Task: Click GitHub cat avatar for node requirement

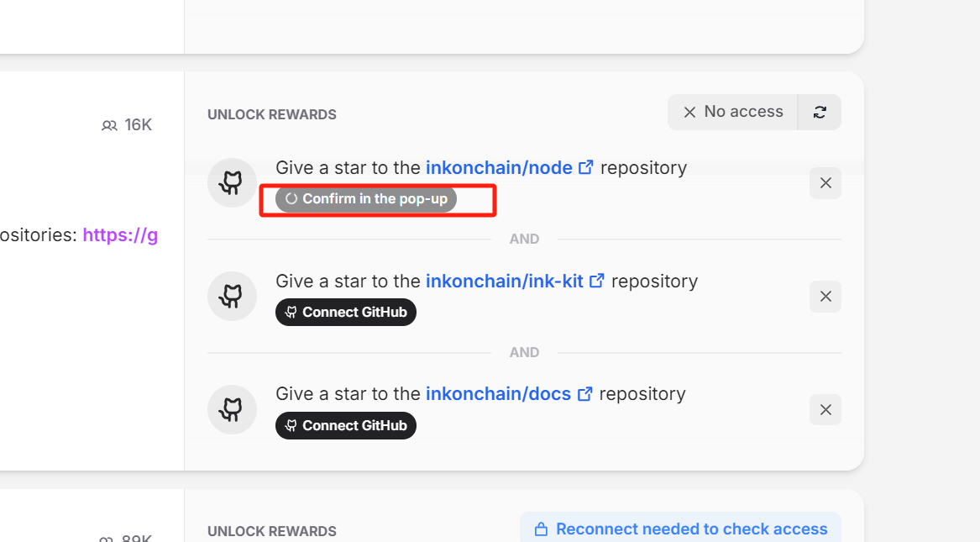Action: (232, 182)
